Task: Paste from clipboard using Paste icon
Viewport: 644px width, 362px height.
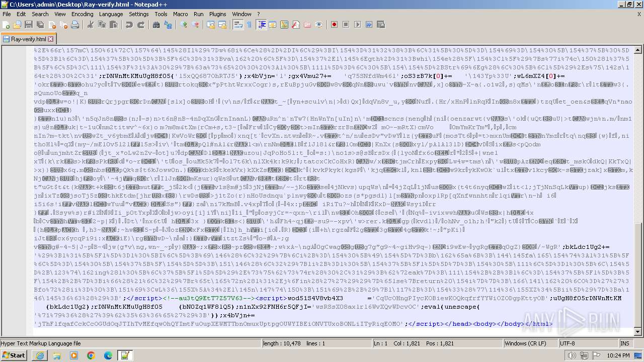Action: (113, 25)
